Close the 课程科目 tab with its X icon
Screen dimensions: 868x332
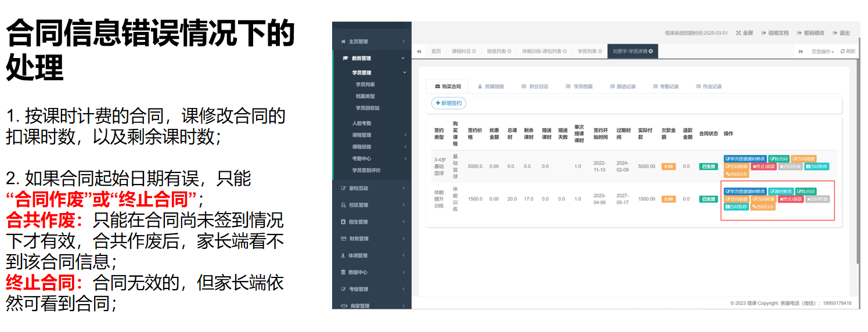[x=474, y=52]
